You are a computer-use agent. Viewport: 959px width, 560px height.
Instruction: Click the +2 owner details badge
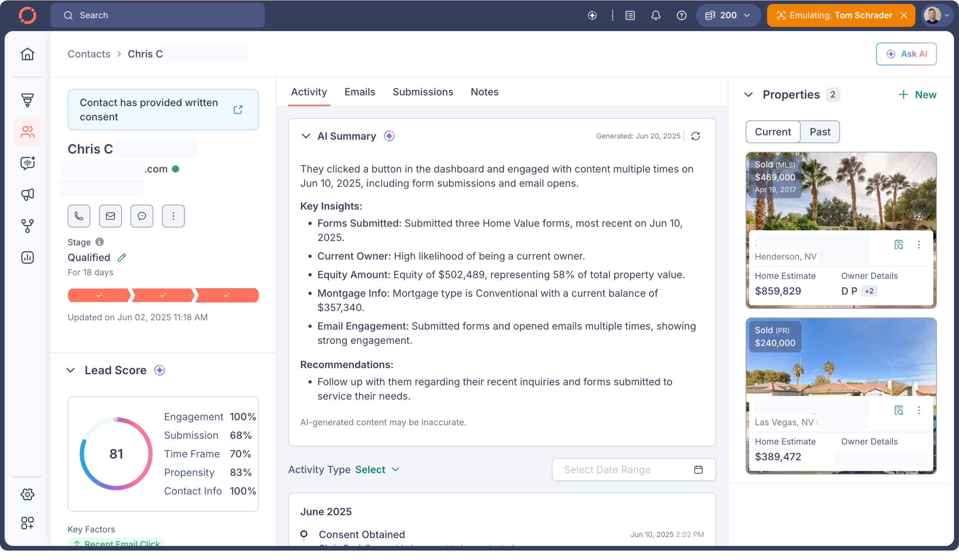click(869, 291)
